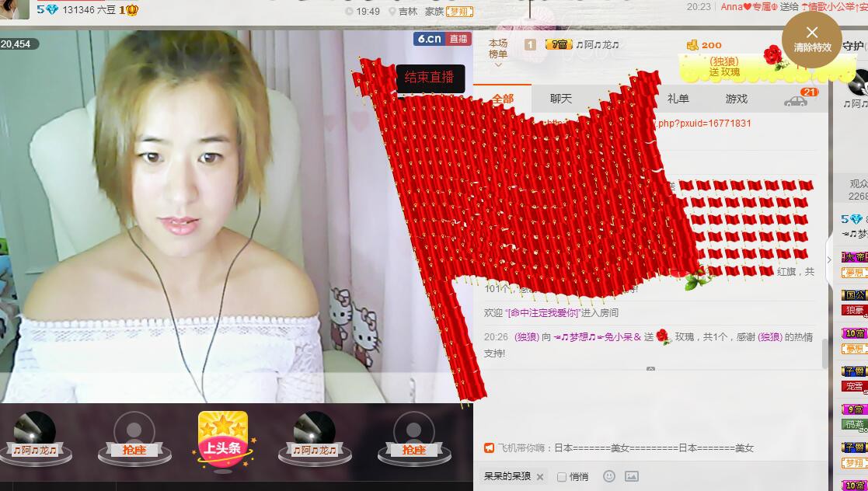
Task: Click the 19:49 time text in top bar
Action: (368, 11)
